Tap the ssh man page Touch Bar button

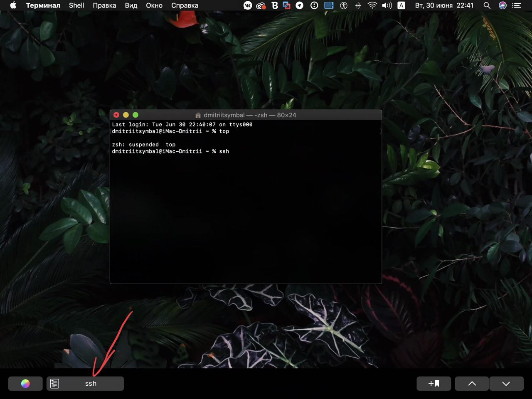pos(85,384)
